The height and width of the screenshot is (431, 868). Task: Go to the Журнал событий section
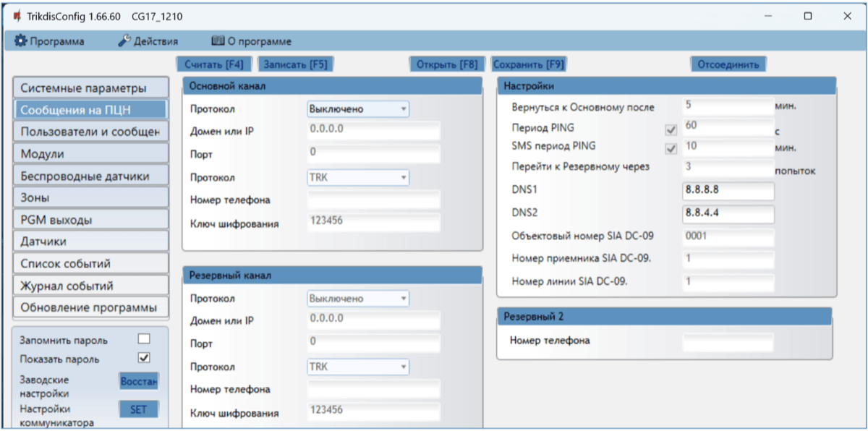coord(90,286)
